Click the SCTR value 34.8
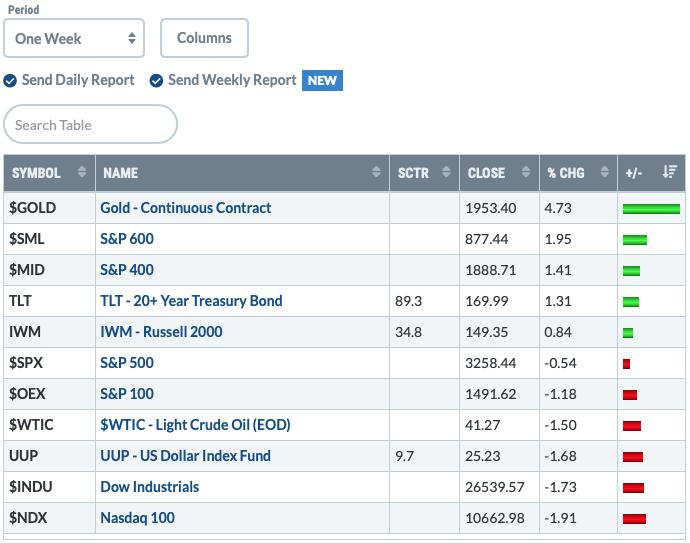The image size is (690, 543). 408,332
